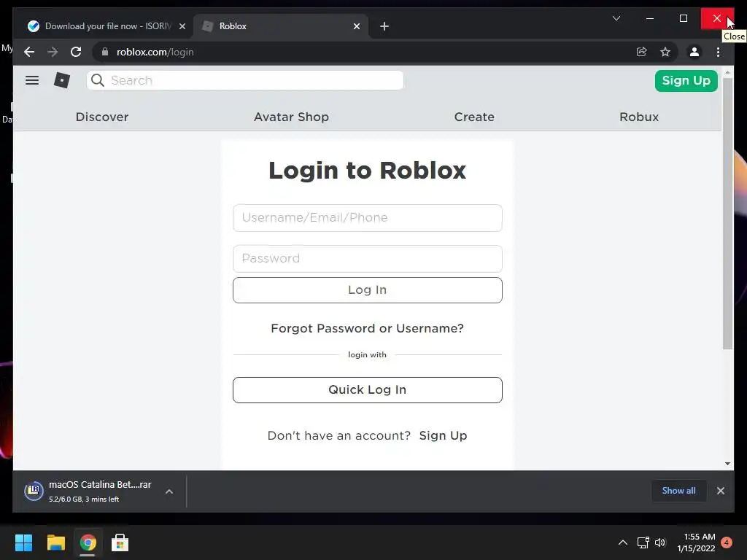Click the scrollbar down arrow
Image resolution: width=747 pixels, height=560 pixels.
727,464
